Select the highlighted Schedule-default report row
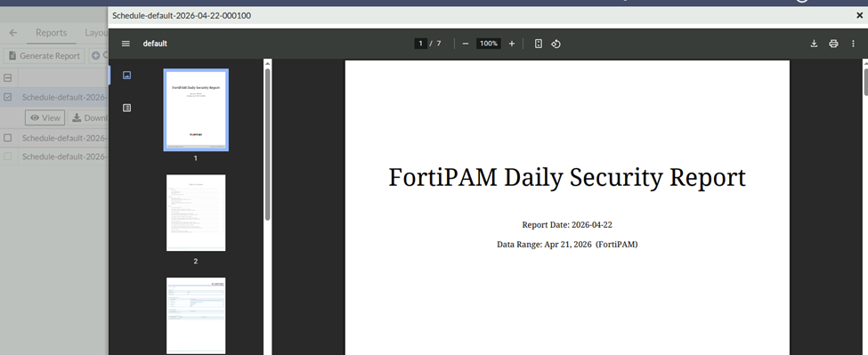Image resolution: width=868 pixels, height=355 pixels. point(54,97)
